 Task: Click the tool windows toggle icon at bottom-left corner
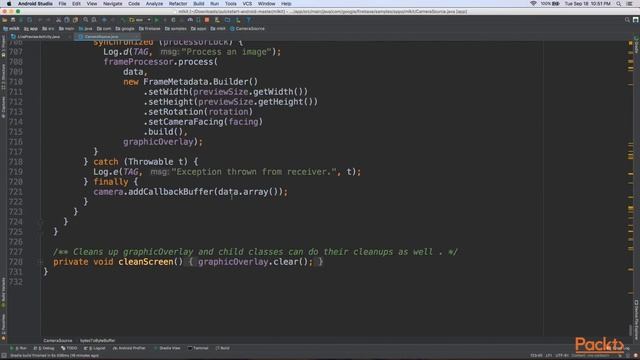(x=4, y=356)
